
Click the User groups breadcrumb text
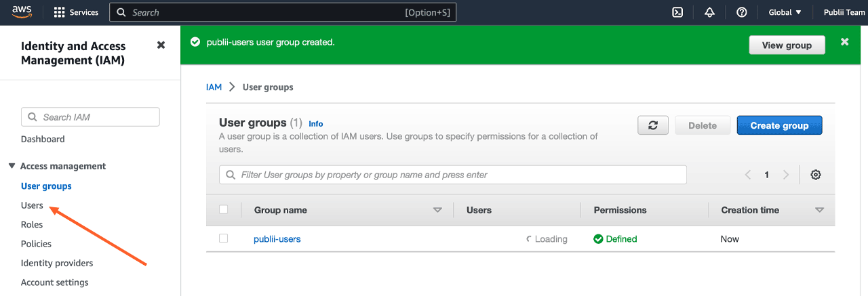point(268,87)
